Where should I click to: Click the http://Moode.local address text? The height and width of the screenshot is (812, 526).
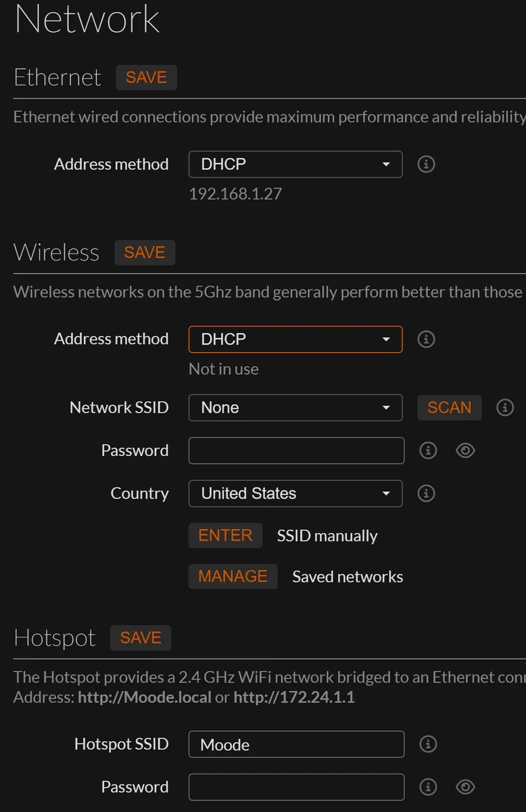[x=145, y=697]
